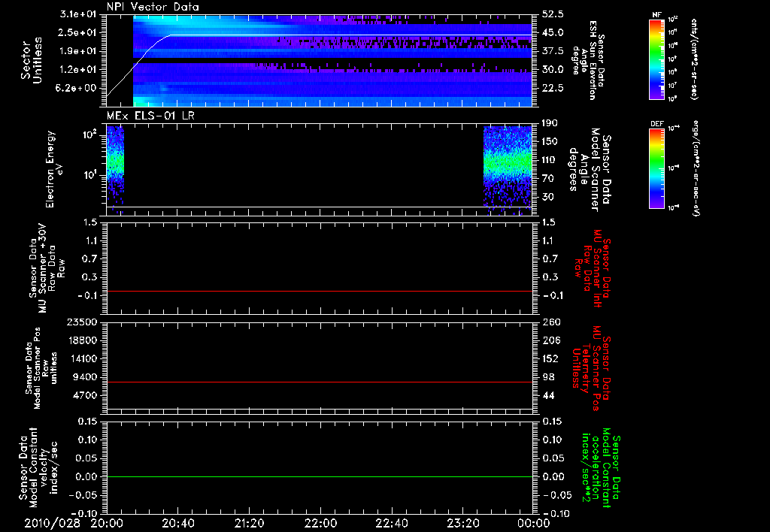Click the '1.2e+01' sector tick label
The height and width of the screenshot is (532, 770).
[78, 70]
